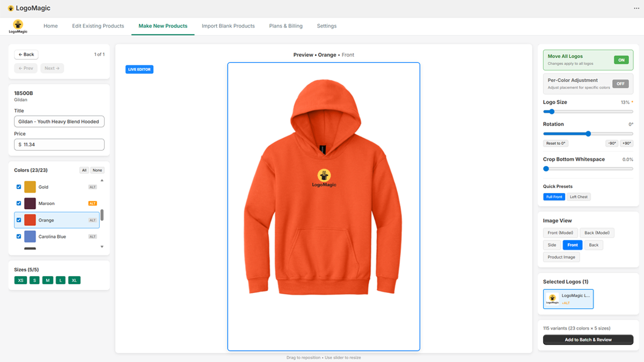Uncheck the Gold color checkbox

19,187
